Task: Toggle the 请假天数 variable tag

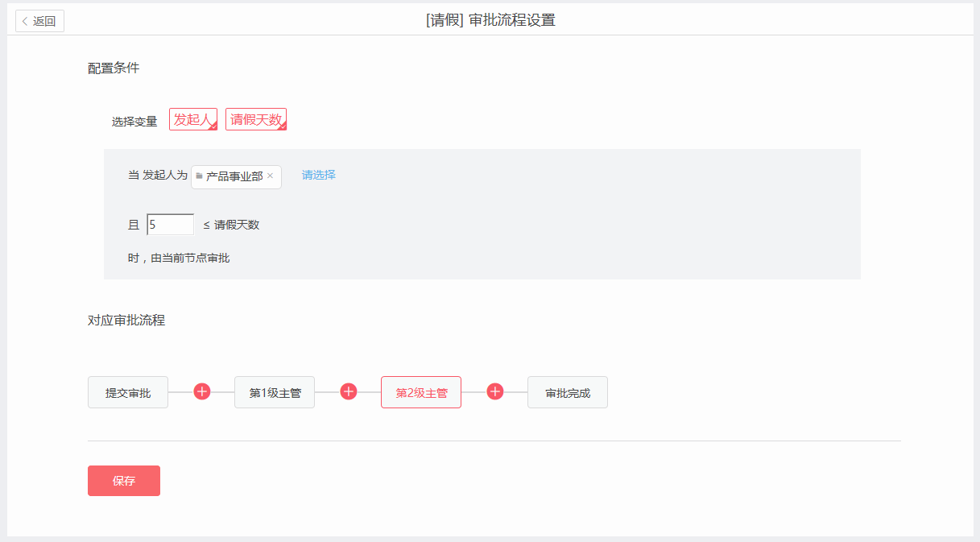Action: (256, 119)
